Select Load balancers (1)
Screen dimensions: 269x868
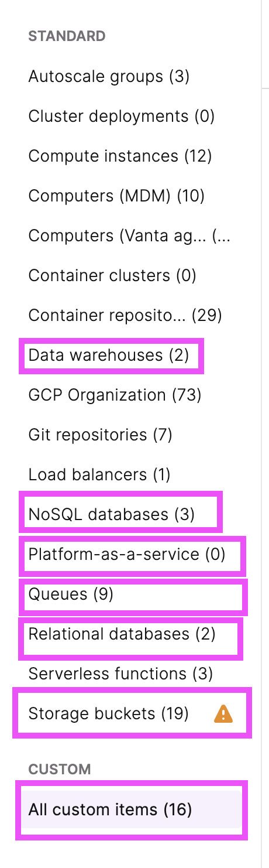pos(99,474)
